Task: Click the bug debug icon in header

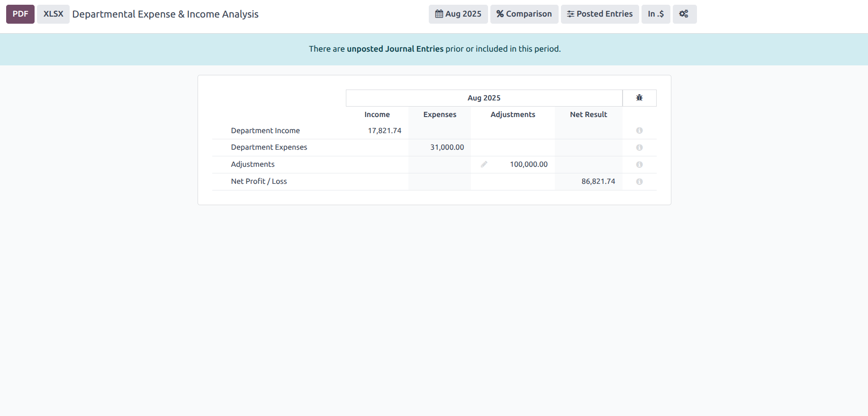Action: pos(639,98)
